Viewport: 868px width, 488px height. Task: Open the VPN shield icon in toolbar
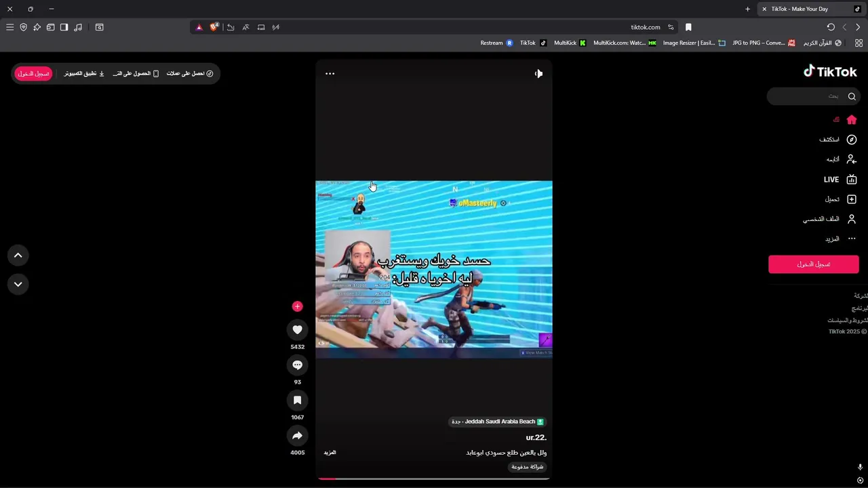point(23,27)
